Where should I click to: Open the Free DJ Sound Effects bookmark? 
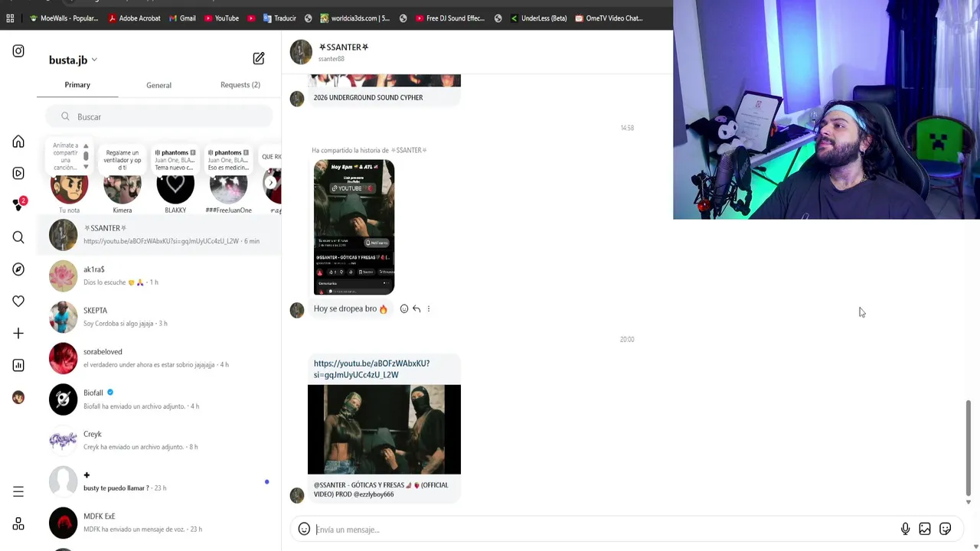[450, 18]
